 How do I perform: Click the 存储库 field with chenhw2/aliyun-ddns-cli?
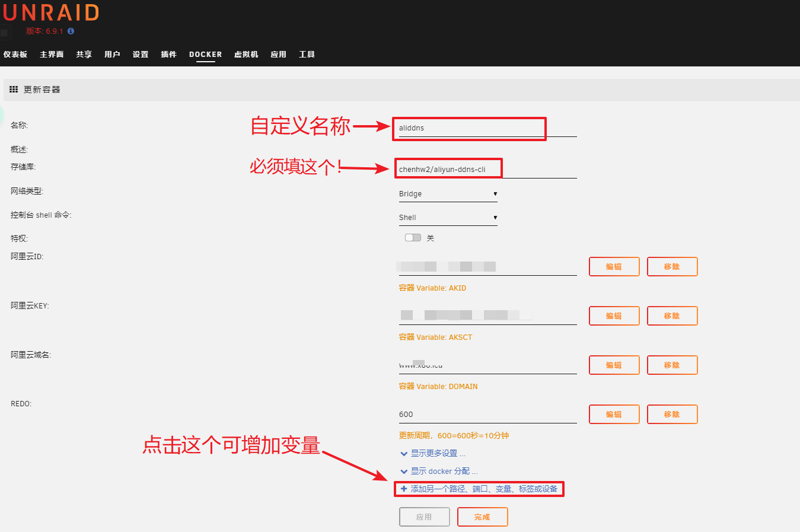[x=487, y=170]
